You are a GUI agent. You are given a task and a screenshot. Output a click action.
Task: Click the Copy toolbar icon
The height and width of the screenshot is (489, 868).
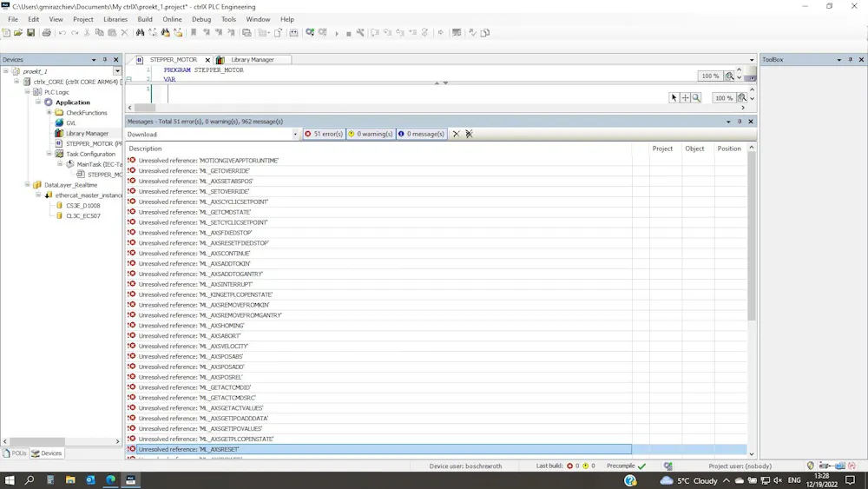tap(100, 33)
